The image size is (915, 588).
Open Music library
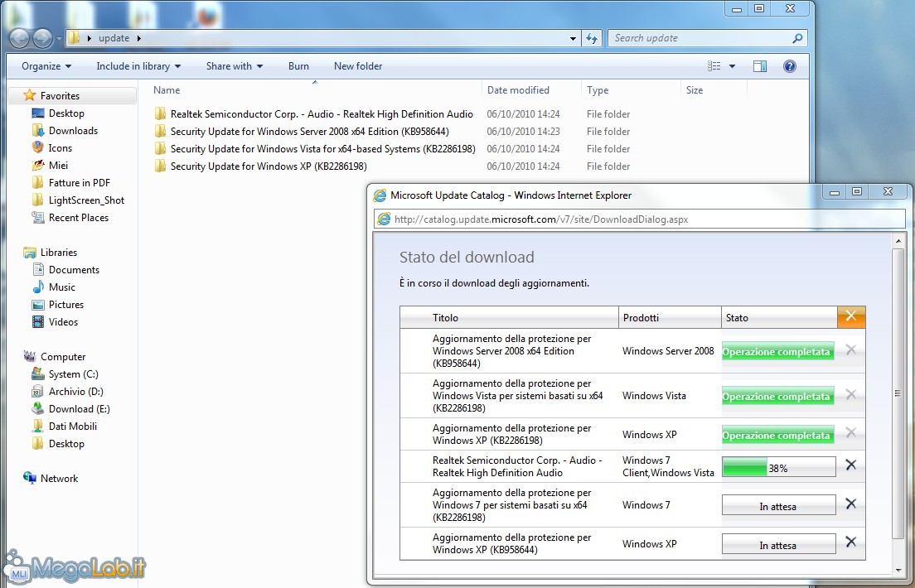[x=62, y=287]
